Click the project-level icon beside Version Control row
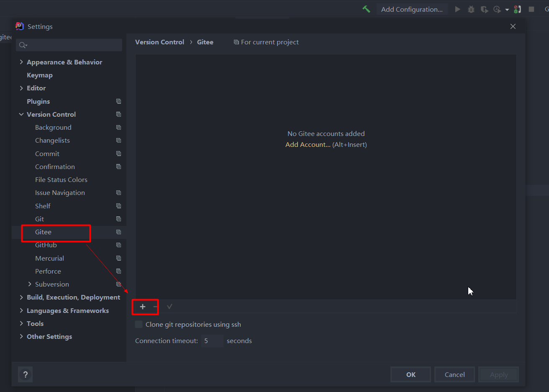The height and width of the screenshot is (392, 549). [118, 114]
